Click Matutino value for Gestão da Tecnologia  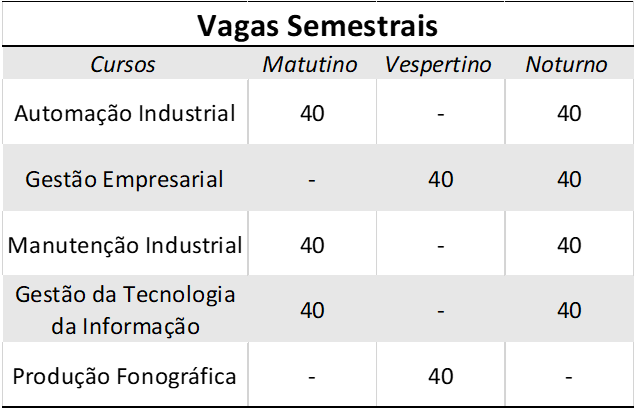coord(312,310)
